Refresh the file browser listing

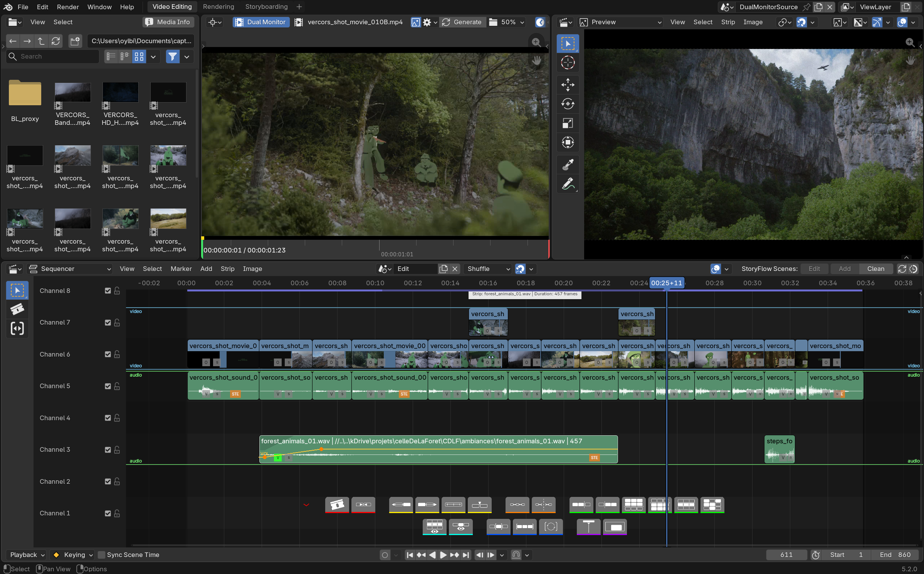(x=56, y=41)
